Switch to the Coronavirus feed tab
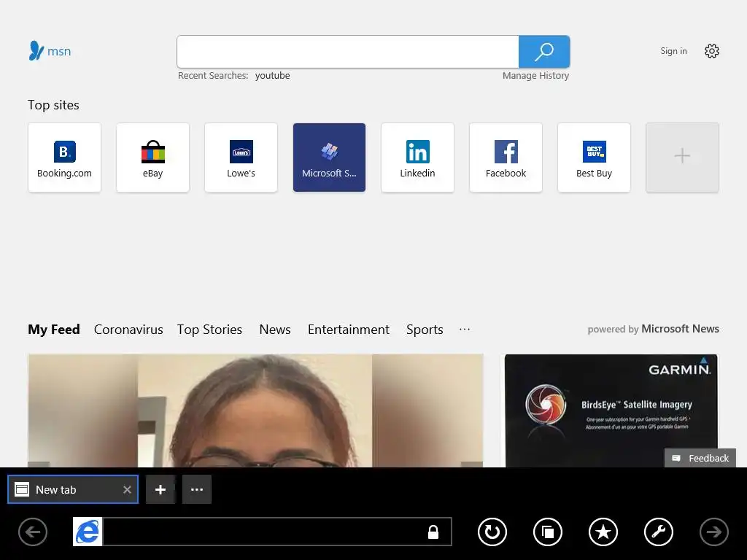 coord(128,330)
